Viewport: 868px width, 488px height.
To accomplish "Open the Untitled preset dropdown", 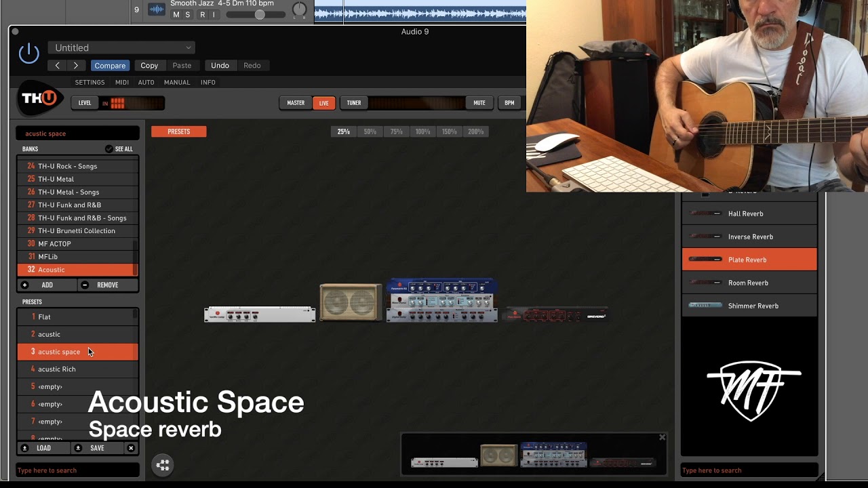I will [121, 47].
